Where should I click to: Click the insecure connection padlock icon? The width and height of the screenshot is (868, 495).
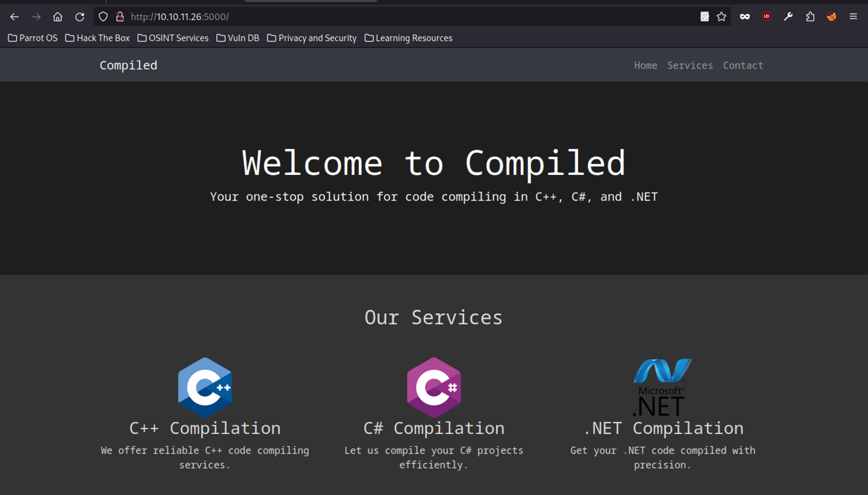120,17
